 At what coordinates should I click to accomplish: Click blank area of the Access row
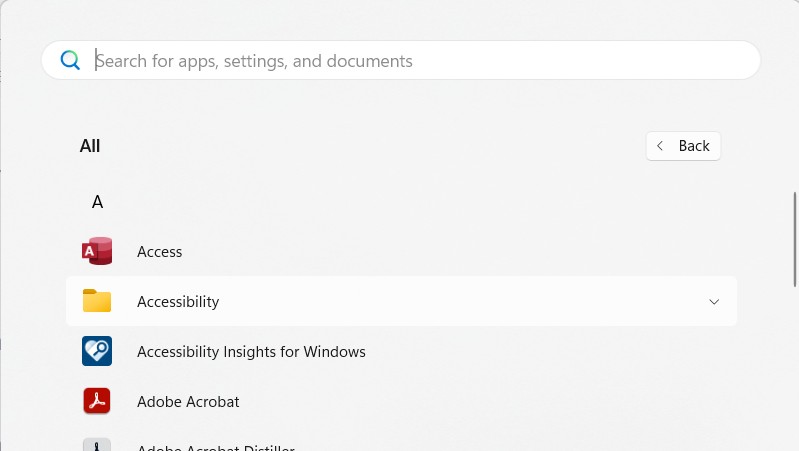(450, 252)
